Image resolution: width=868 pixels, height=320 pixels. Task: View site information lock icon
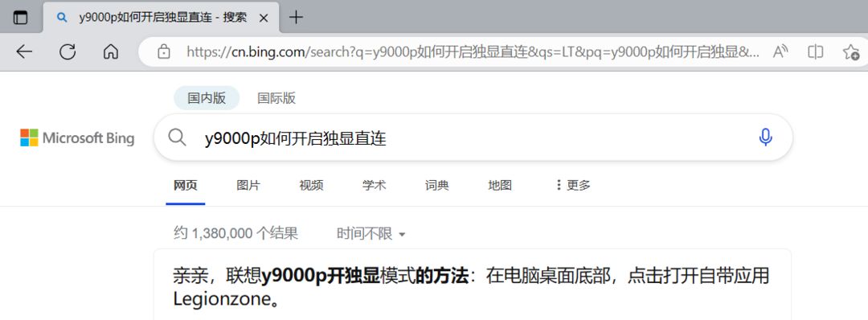point(163,52)
